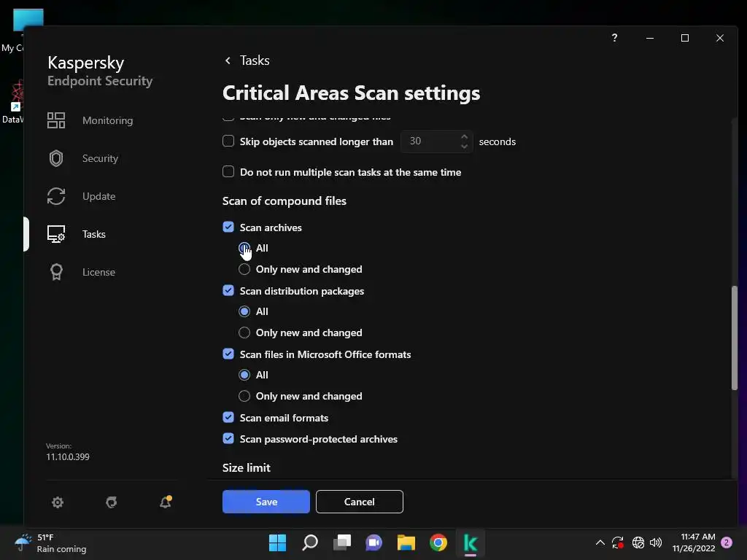The width and height of the screenshot is (747, 560).
Task: Go back using the arrow beside Tasks
Action: pyautogui.click(x=228, y=61)
